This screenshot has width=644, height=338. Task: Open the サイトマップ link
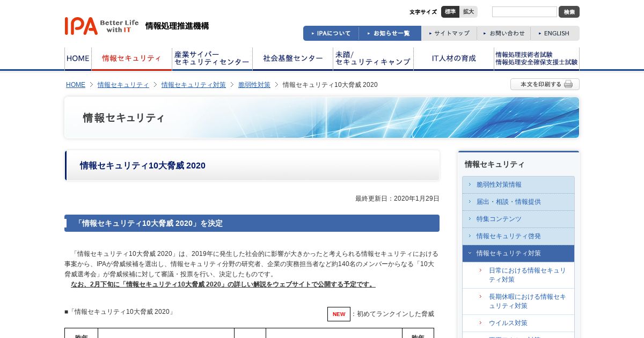[449, 33]
